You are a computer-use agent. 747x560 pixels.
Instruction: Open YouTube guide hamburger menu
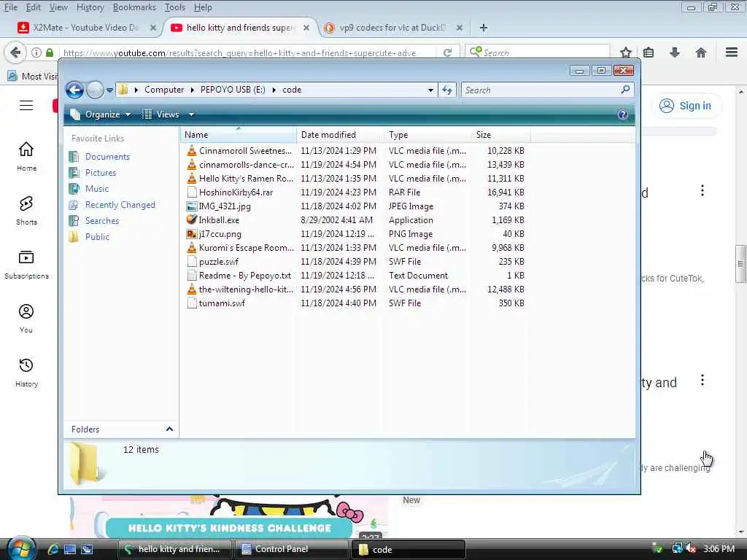26,105
